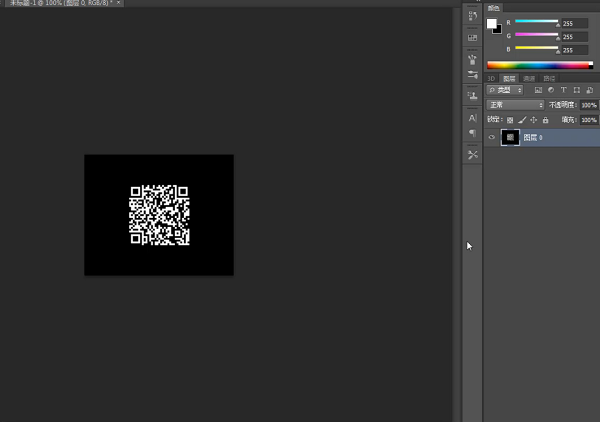Click the Layer 0 thumbnail
This screenshot has height=422, width=600.
[x=510, y=137]
